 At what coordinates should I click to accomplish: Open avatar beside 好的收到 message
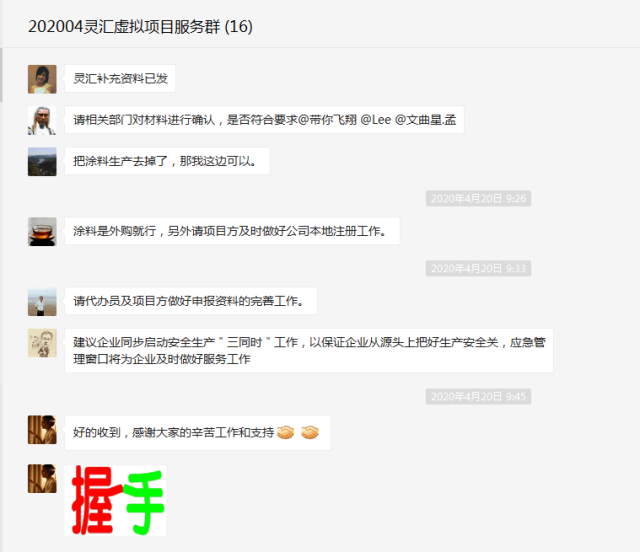pos(42,430)
